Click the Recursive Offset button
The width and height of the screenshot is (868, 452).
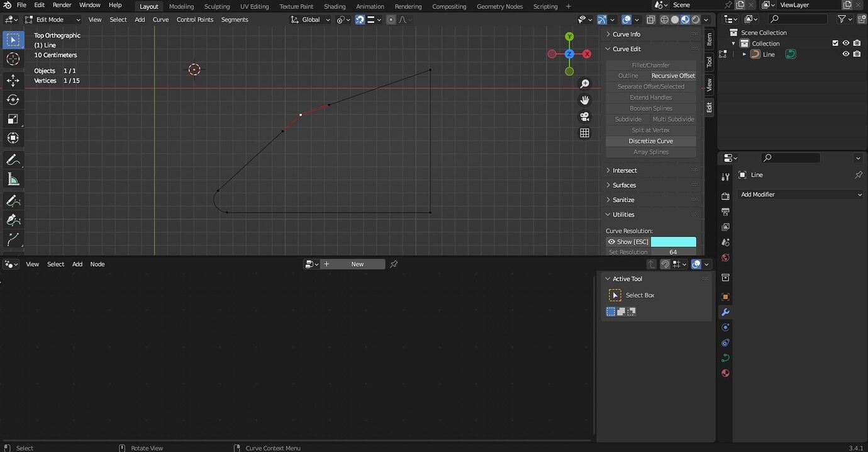click(x=673, y=76)
